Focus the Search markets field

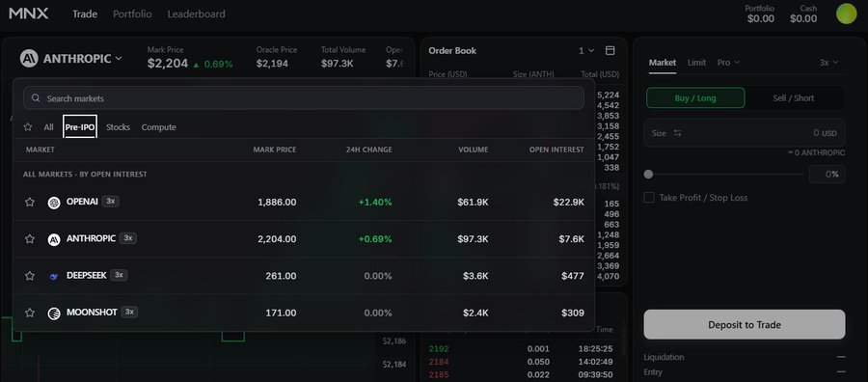[x=304, y=98]
